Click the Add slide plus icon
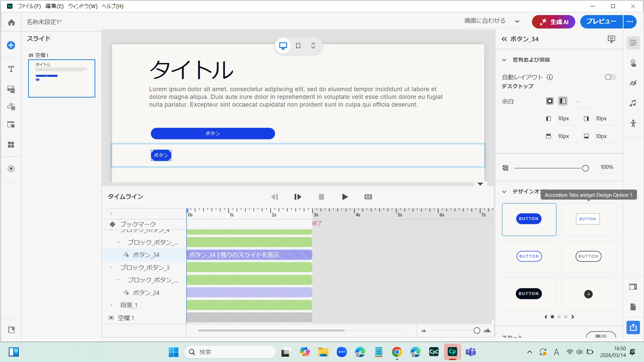Screen dimensions: 644x362 (x=11, y=45)
